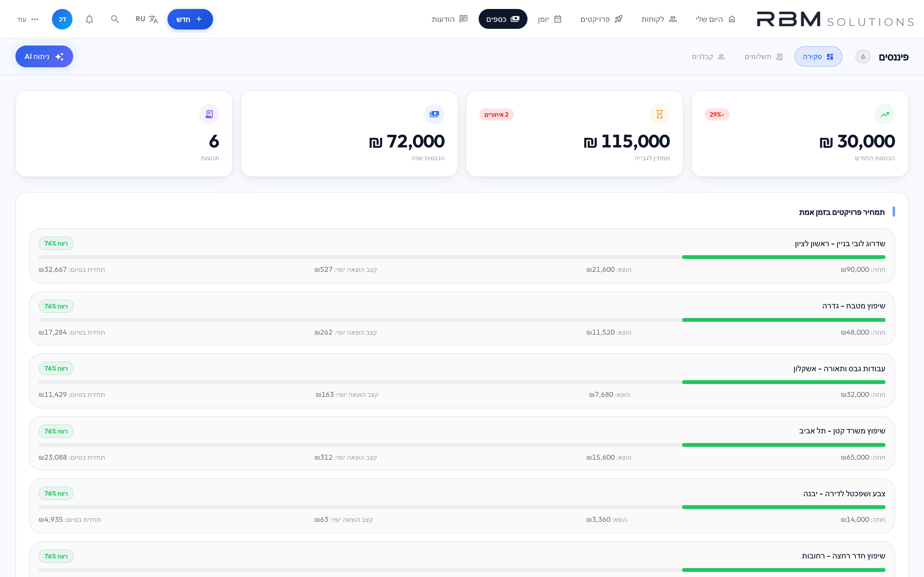Open the user avatar with initials דכ
Image resolution: width=924 pixels, height=577 pixels.
(x=62, y=19)
